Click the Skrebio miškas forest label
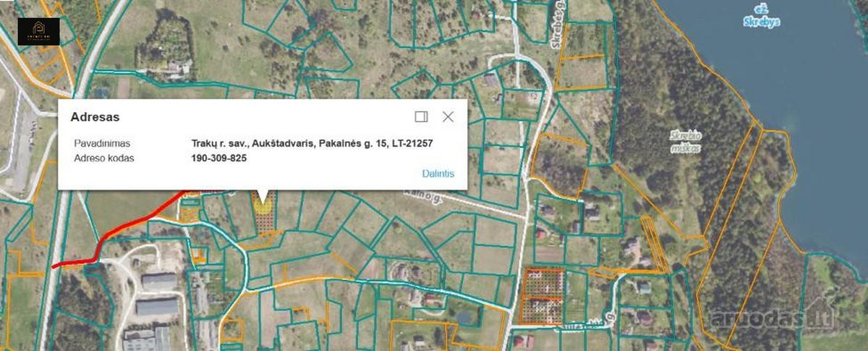The image size is (868, 351). (686, 141)
